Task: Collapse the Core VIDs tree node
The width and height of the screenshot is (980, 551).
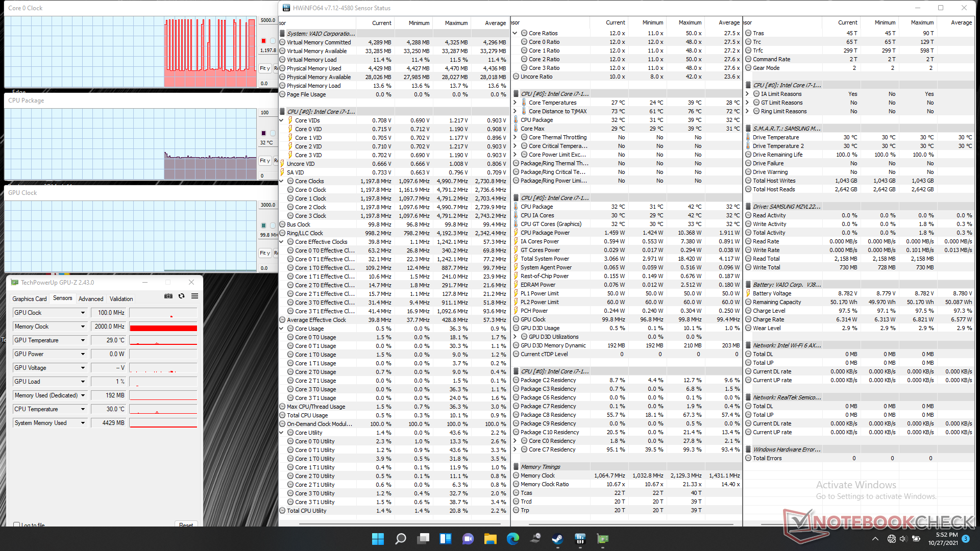Action: 281,120
